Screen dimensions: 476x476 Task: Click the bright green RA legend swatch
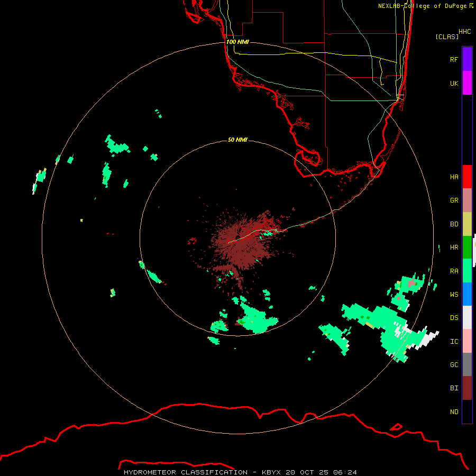[467, 271]
